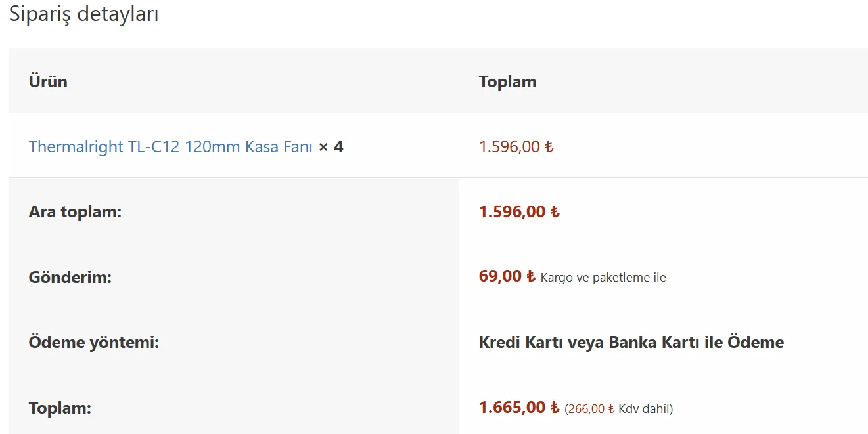Click the Kargo ve paketleme ile note

(x=603, y=278)
